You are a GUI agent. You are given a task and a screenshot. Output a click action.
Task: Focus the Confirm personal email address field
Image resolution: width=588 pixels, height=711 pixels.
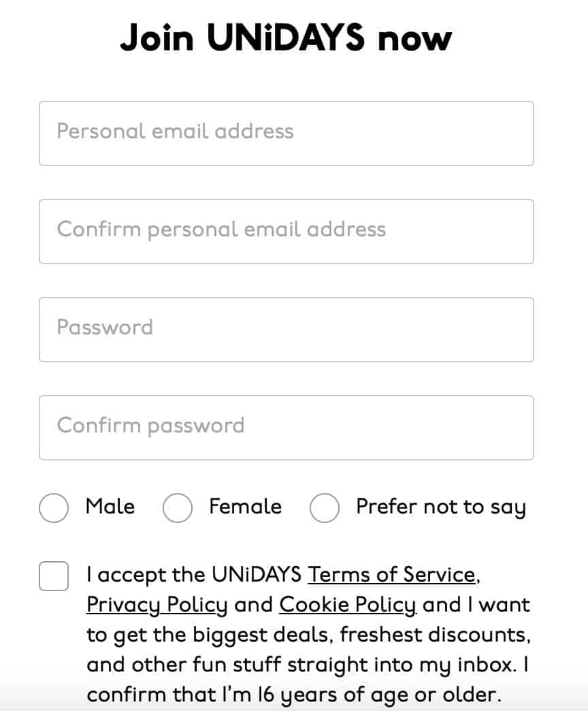[286, 232]
